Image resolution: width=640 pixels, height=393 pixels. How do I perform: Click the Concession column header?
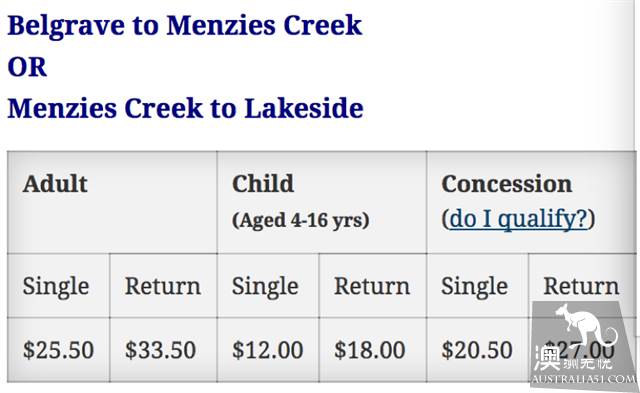pos(507,184)
